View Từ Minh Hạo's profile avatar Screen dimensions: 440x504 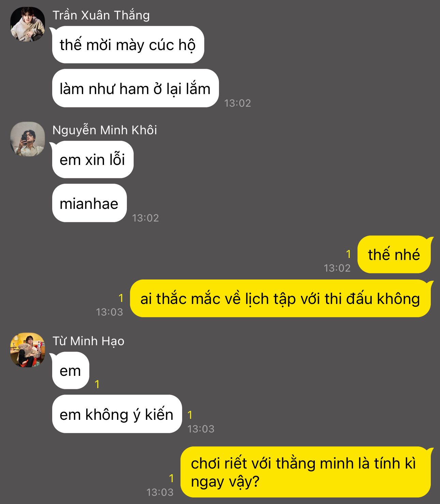(x=28, y=350)
